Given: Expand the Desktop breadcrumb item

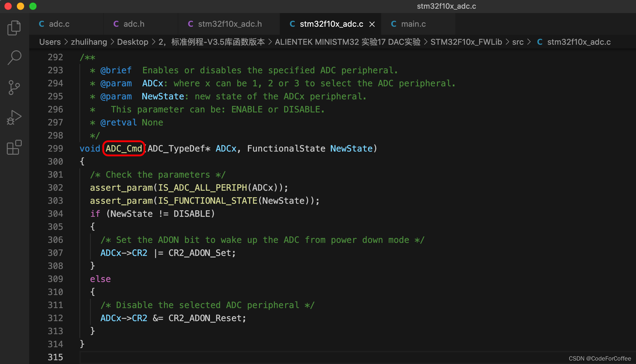Looking at the screenshot, I should (x=133, y=42).
